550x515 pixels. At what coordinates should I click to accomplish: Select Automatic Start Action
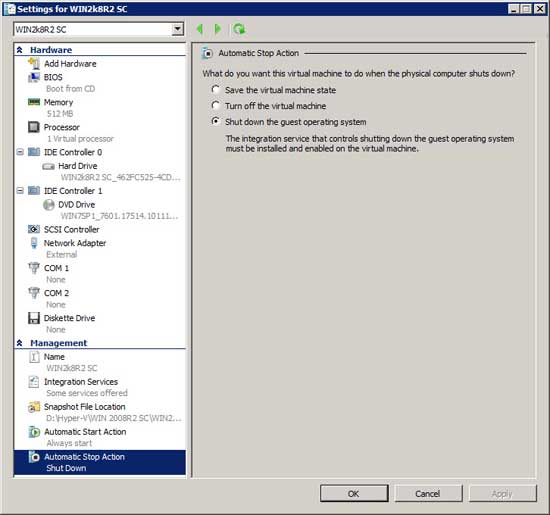(85, 432)
